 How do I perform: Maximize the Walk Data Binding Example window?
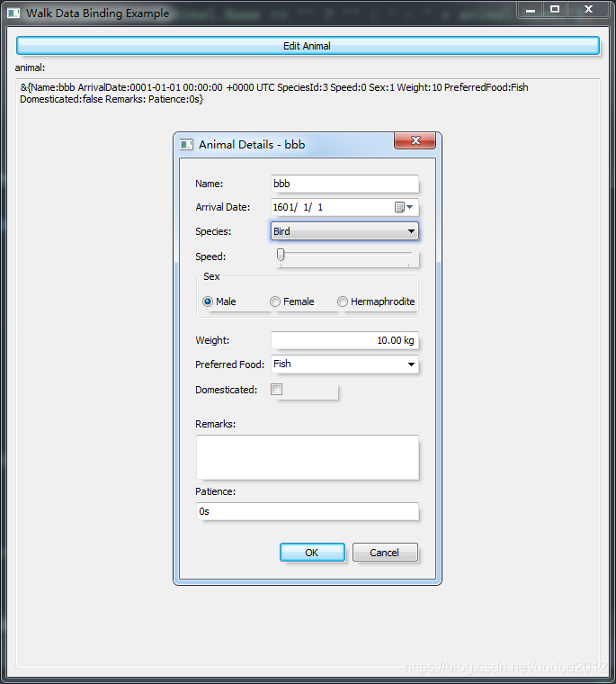click(555, 10)
